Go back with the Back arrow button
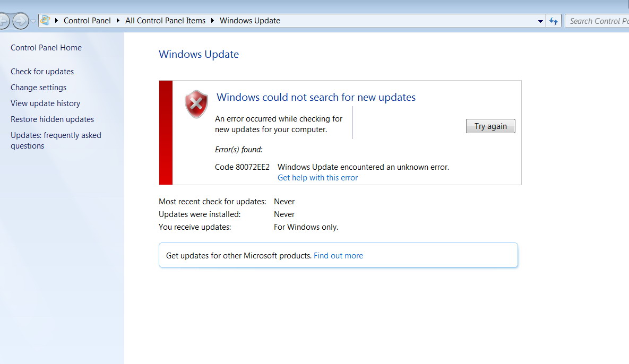 coord(3,21)
